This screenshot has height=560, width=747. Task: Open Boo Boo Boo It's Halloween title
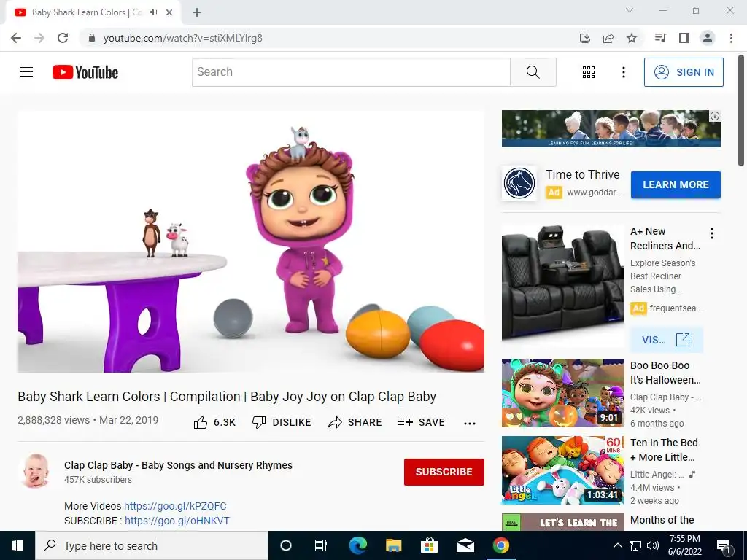click(665, 373)
